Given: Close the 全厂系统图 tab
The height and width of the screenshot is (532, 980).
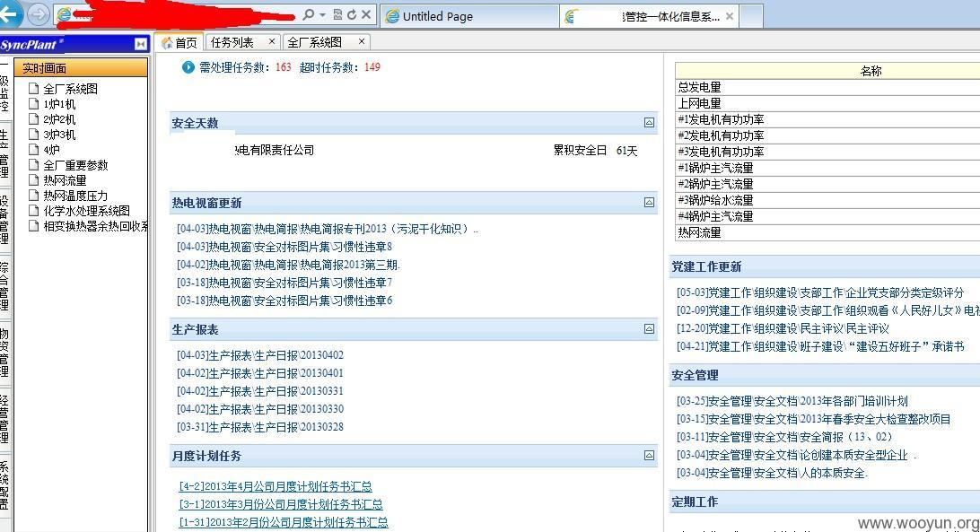Looking at the screenshot, I should pos(362,41).
